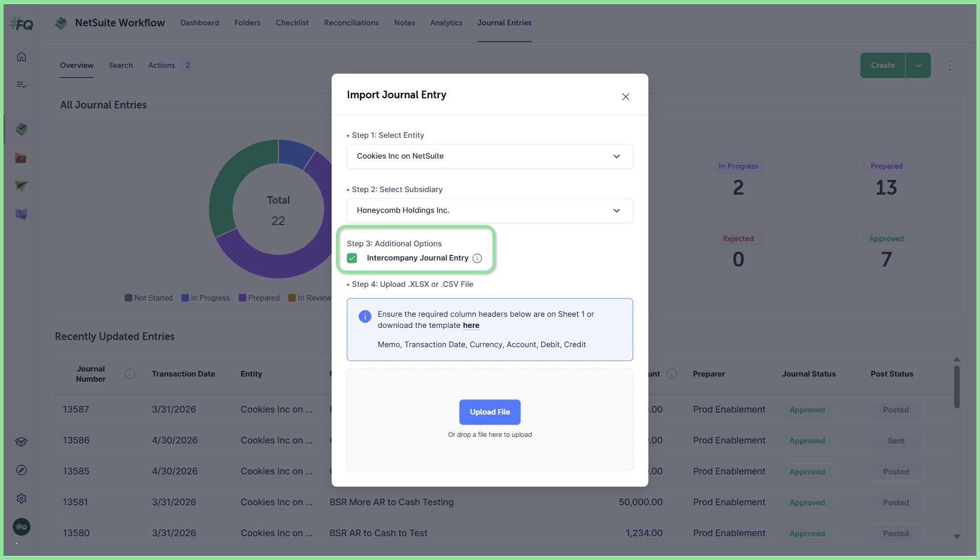Click the Approved status count card
980x560 pixels.
(886, 252)
